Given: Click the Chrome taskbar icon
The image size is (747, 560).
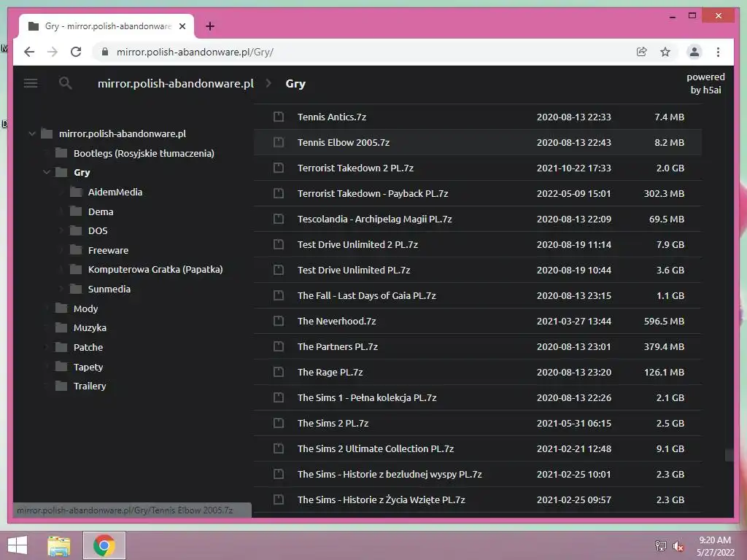Looking at the screenshot, I should pyautogui.click(x=104, y=545).
